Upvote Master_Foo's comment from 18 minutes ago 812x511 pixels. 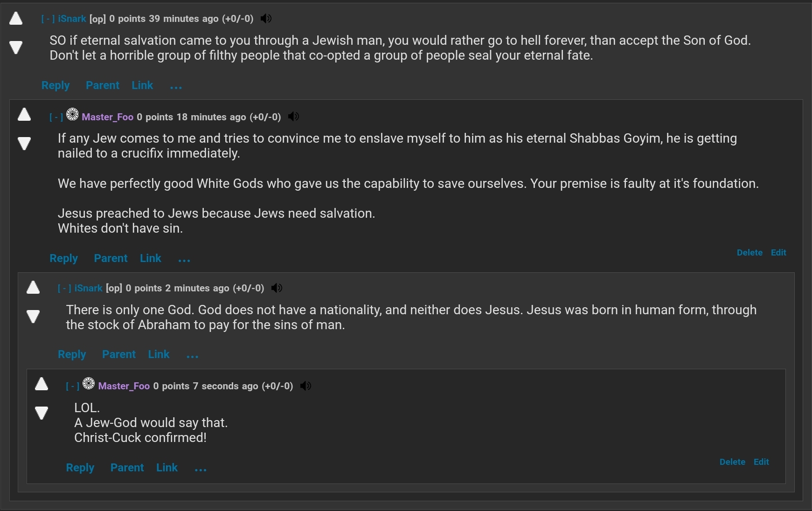24,114
